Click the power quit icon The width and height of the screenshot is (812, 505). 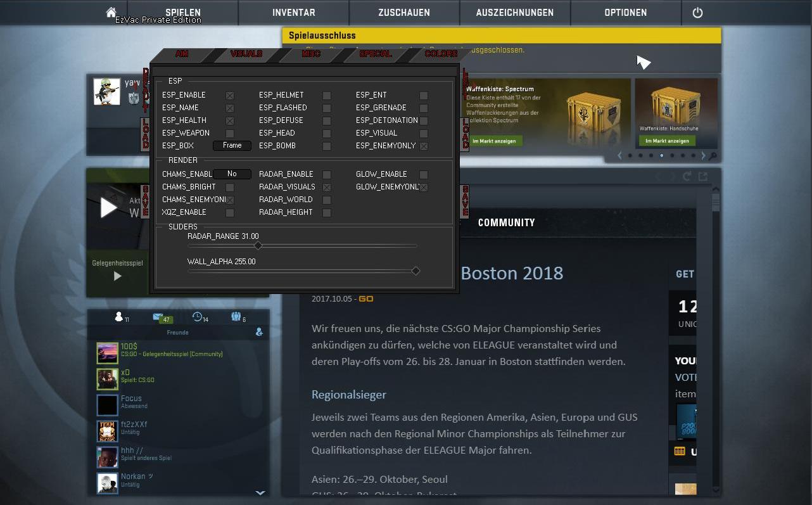[x=697, y=13]
